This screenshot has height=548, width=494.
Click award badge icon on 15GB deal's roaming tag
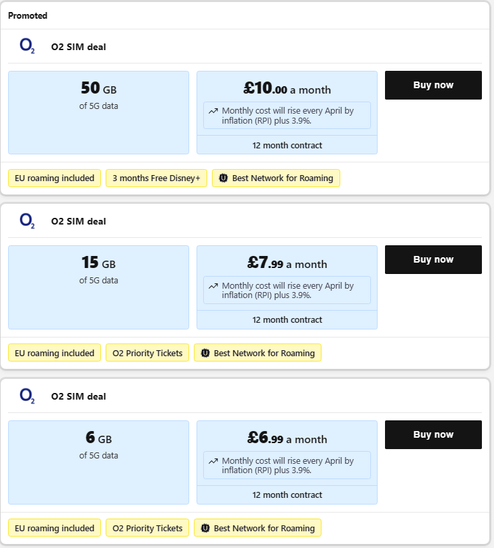click(x=205, y=353)
